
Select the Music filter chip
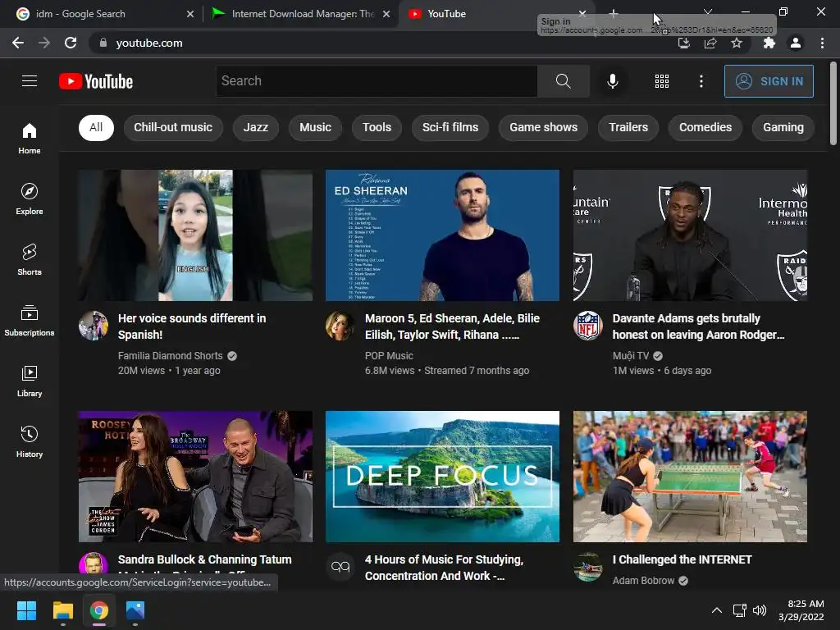315,127
